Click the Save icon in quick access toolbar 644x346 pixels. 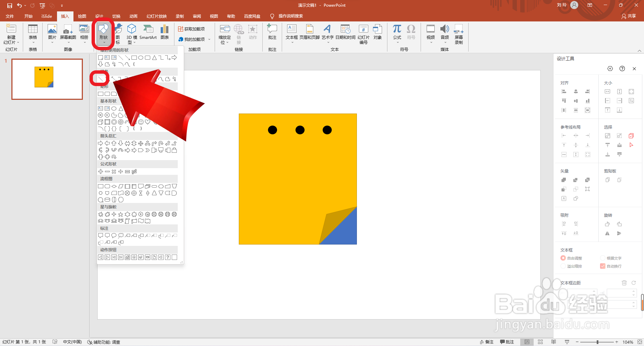pos(9,5)
